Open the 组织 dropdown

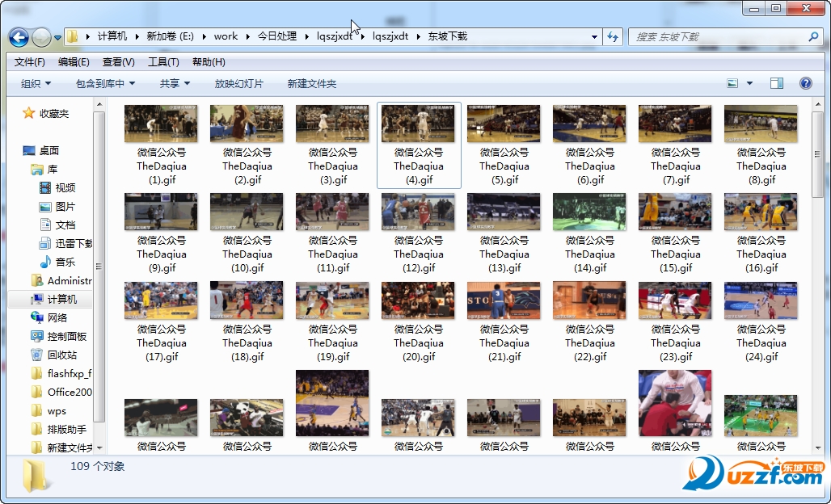tap(36, 84)
